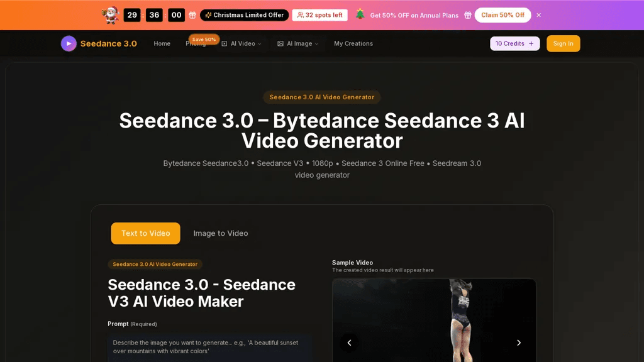
Task: Click the Seedance 3.0 AI Video Generator hero badge
Action: pos(322,97)
